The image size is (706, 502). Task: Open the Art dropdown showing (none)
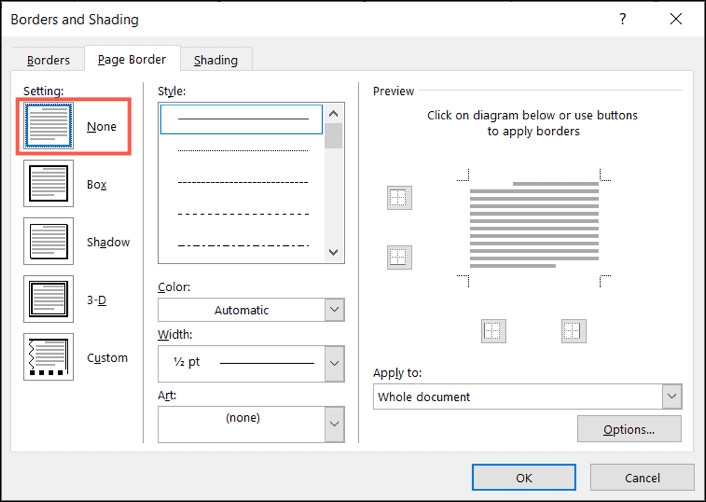click(x=251, y=424)
